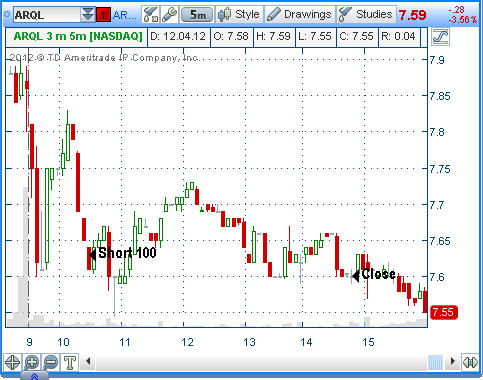Click the brush and flask share icon

tap(150, 15)
